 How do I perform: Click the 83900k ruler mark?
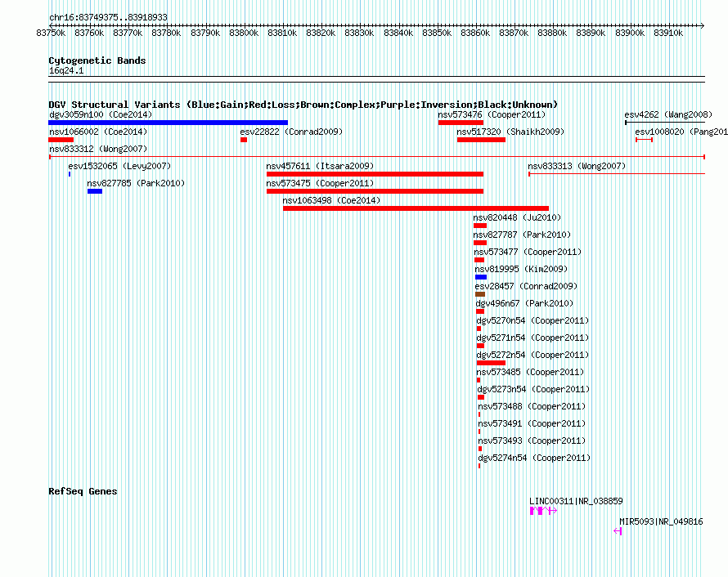(630, 34)
